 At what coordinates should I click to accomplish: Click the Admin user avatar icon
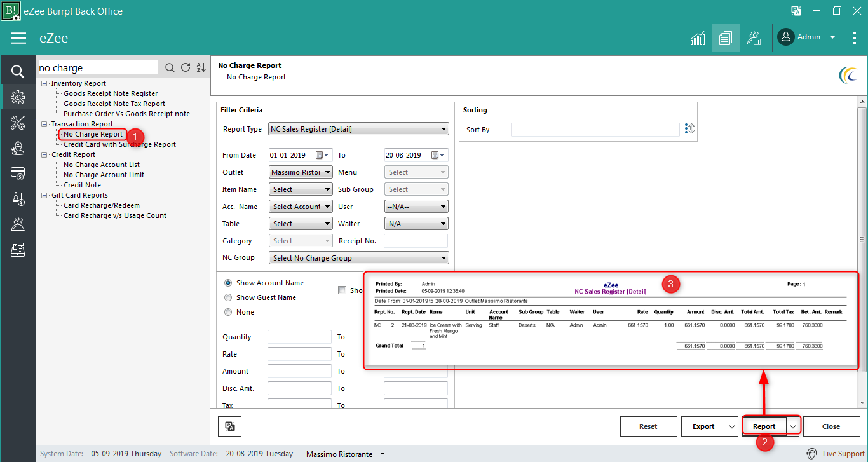coord(786,37)
